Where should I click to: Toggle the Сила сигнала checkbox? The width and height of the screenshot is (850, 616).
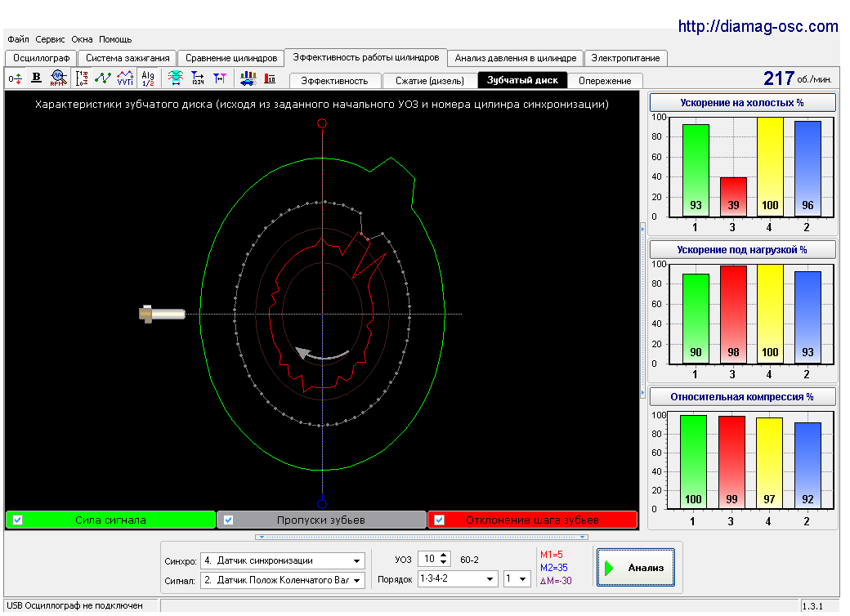tap(18, 520)
